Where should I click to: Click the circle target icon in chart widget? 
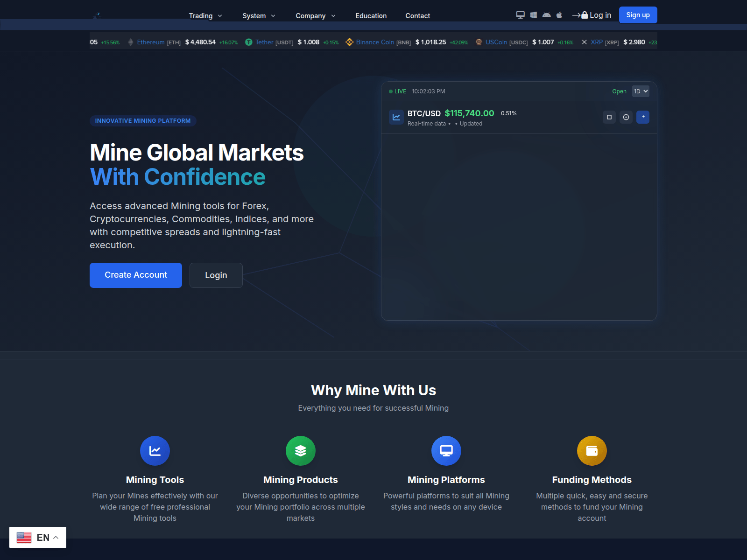click(x=626, y=117)
